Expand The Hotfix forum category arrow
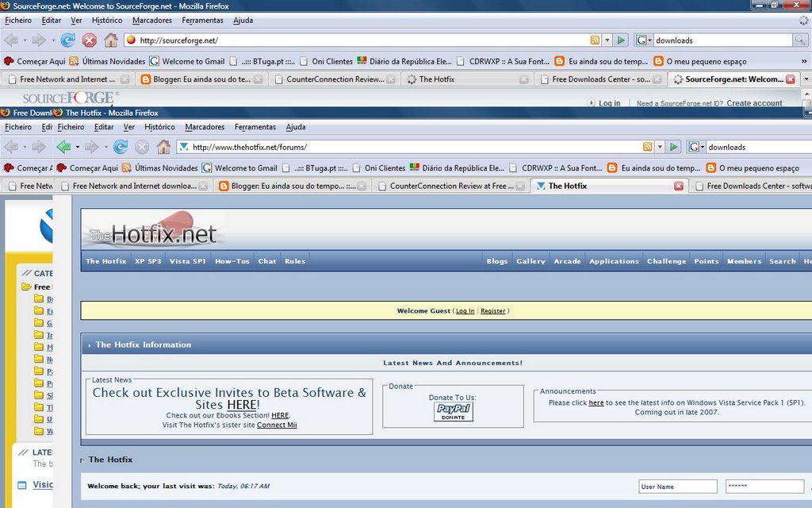The width and height of the screenshot is (812, 508). click(x=82, y=460)
